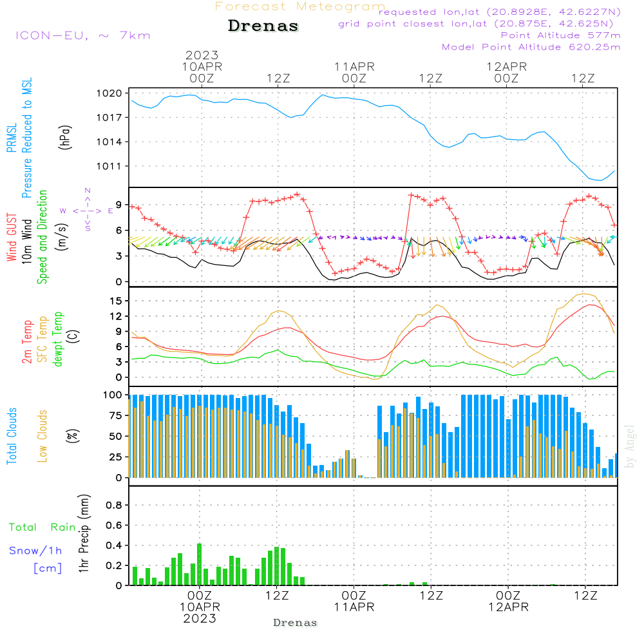Click the 0.8 value on the precipitation axis

click(x=114, y=505)
